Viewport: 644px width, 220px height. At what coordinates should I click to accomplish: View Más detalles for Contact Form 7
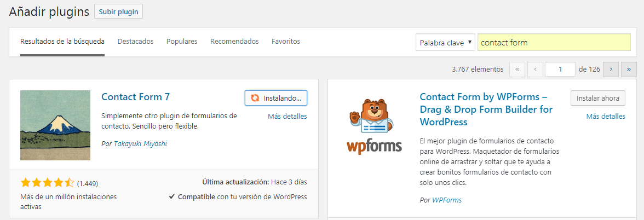[287, 116]
